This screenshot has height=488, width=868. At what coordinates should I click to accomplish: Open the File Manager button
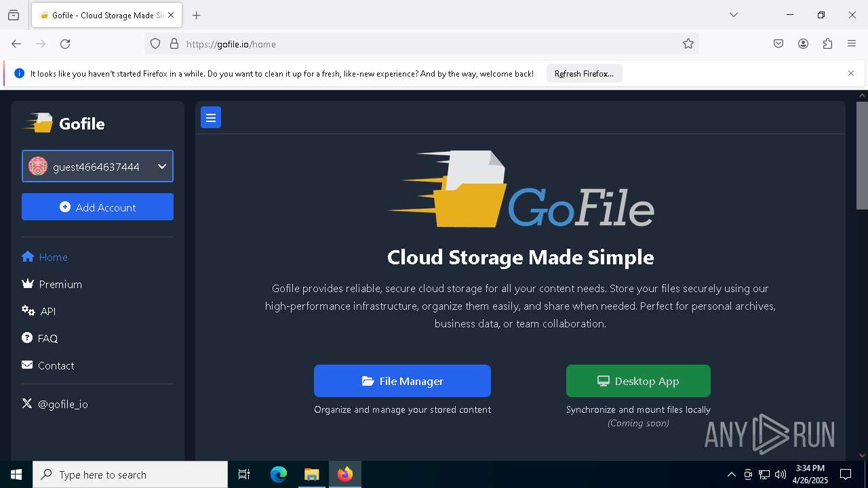(402, 381)
